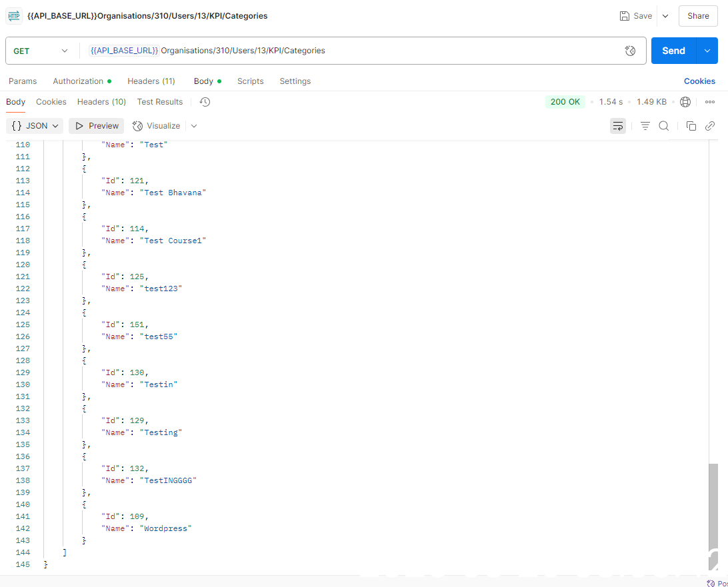Copy the response body to clipboard
Image resolution: width=728 pixels, height=587 pixels.
[691, 126]
